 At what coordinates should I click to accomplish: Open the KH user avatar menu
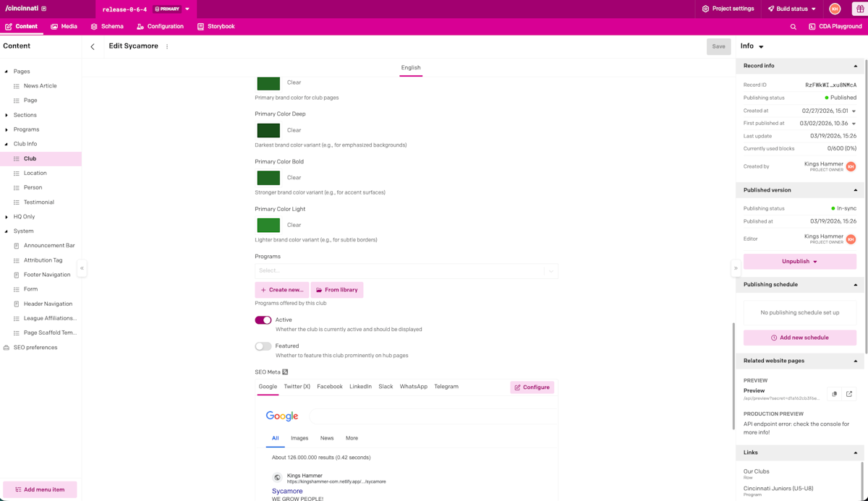(835, 9)
